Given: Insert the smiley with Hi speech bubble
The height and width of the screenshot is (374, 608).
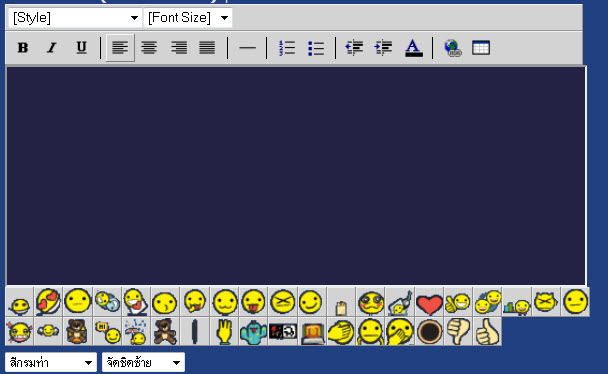Looking at the screenshot, I should [x=107, y=331].
